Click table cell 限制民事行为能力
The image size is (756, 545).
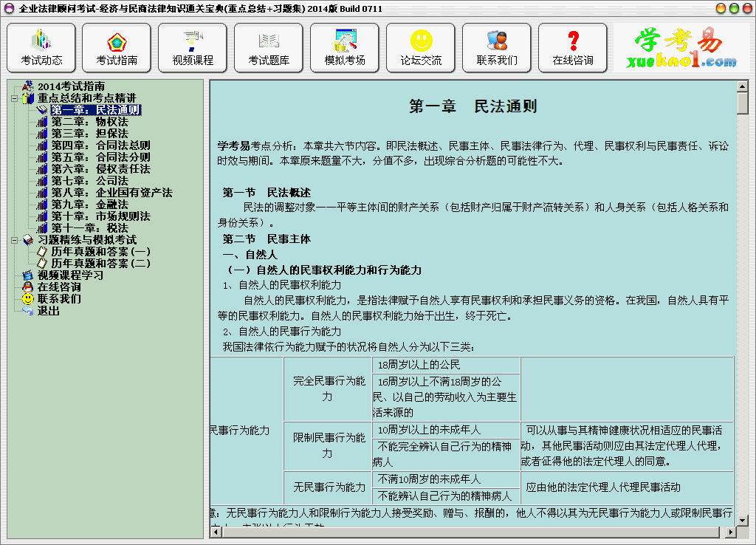[x=328, y=445]
